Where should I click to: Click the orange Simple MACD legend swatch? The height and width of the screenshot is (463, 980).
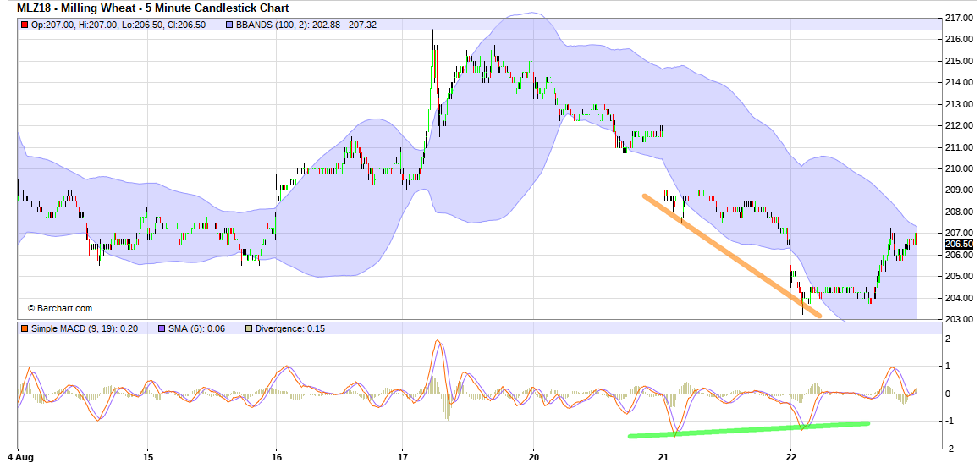(x=25, y=328)
